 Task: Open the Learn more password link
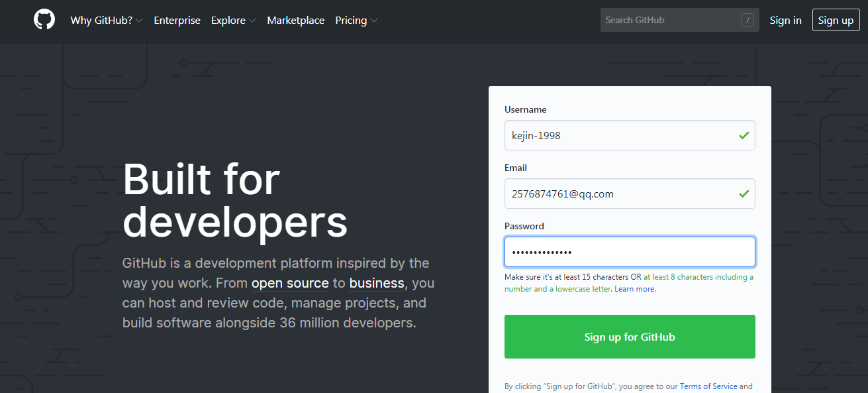[635, 289]
